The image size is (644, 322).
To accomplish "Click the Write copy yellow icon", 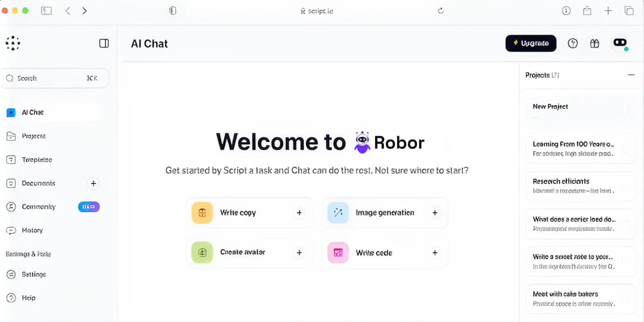I will [x=202, y=213].
